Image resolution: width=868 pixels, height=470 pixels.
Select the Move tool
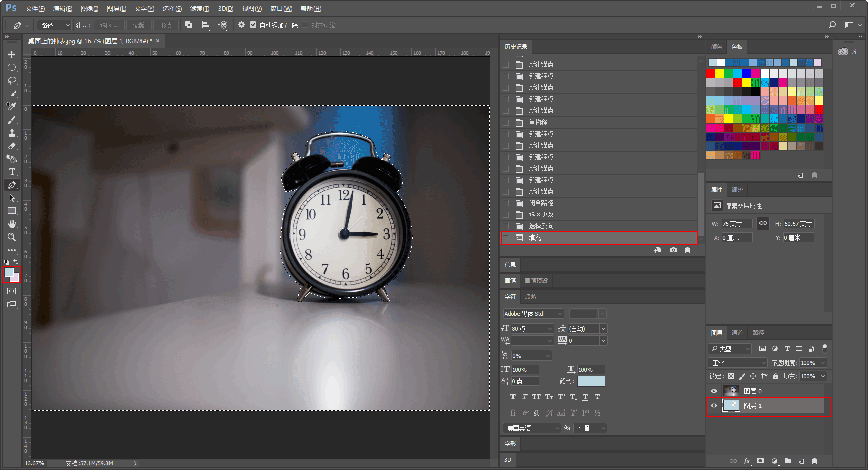11,54
